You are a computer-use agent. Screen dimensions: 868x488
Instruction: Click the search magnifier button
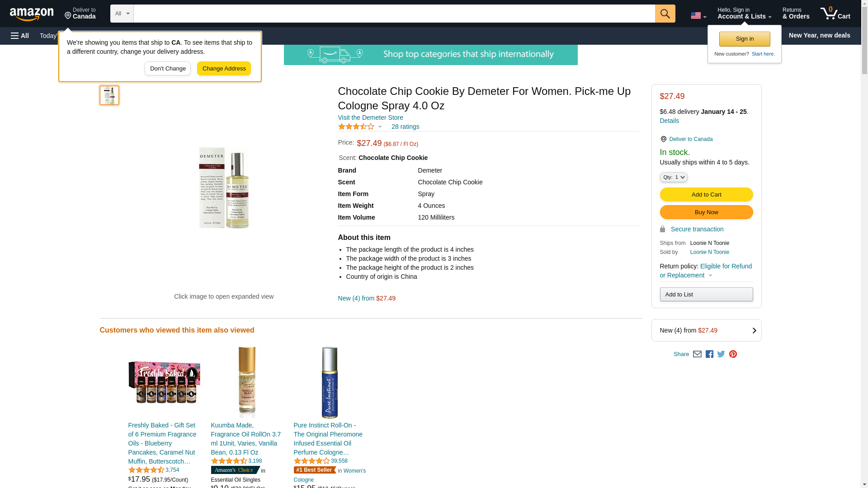coord(665,14)
